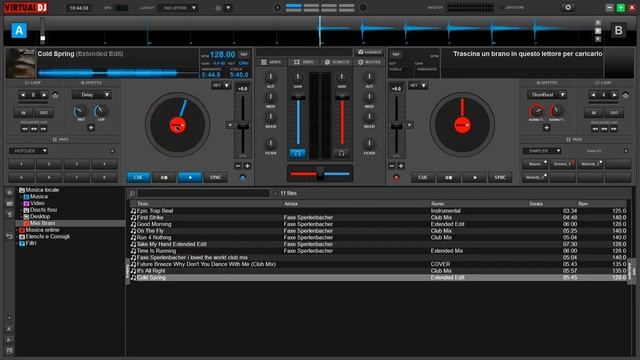Open the DrumBurst effect dropdown on deck B
The width and height of the screenshot is (640, 360).
coord(547,95)
